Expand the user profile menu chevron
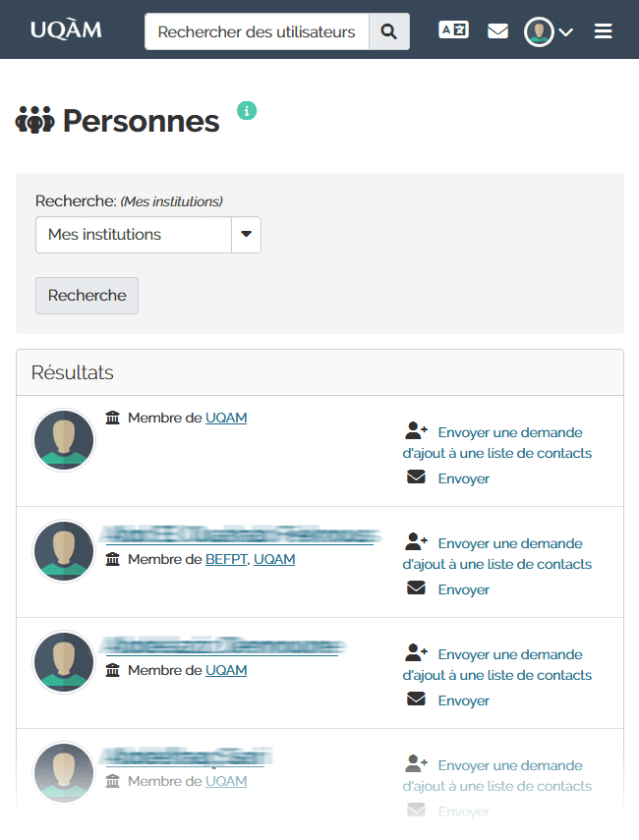Screen dimensions: 639x840 [566, 32]
